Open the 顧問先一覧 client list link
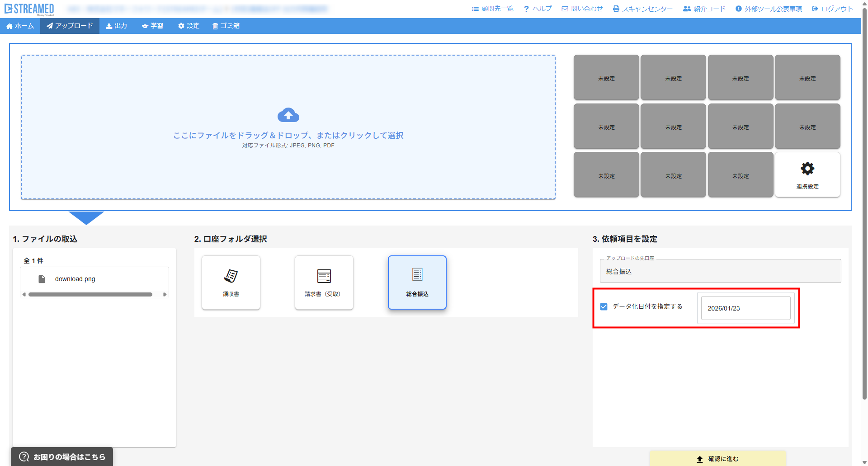 [x=493, y=9]
